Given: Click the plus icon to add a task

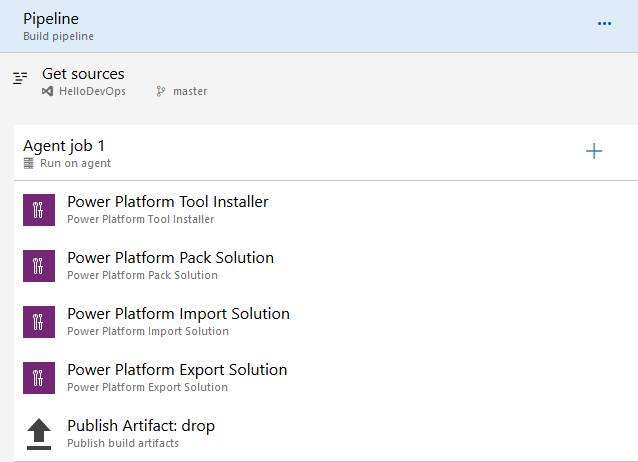Looking at the screenshot, I should coord(594,151).
